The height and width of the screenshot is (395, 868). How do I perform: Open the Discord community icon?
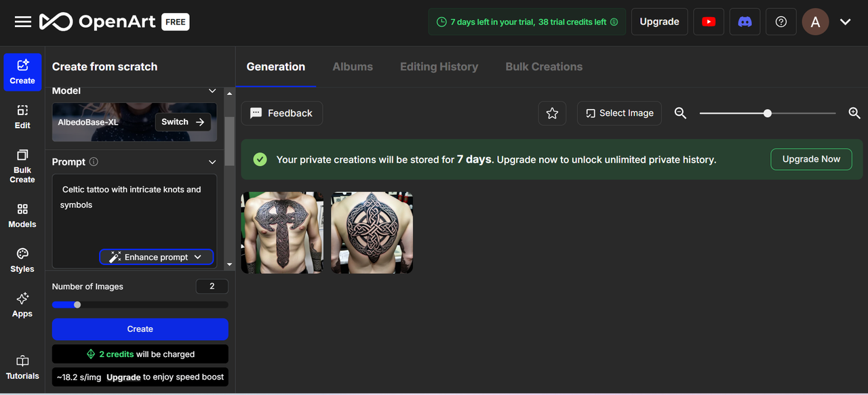(x=745, y=22)
